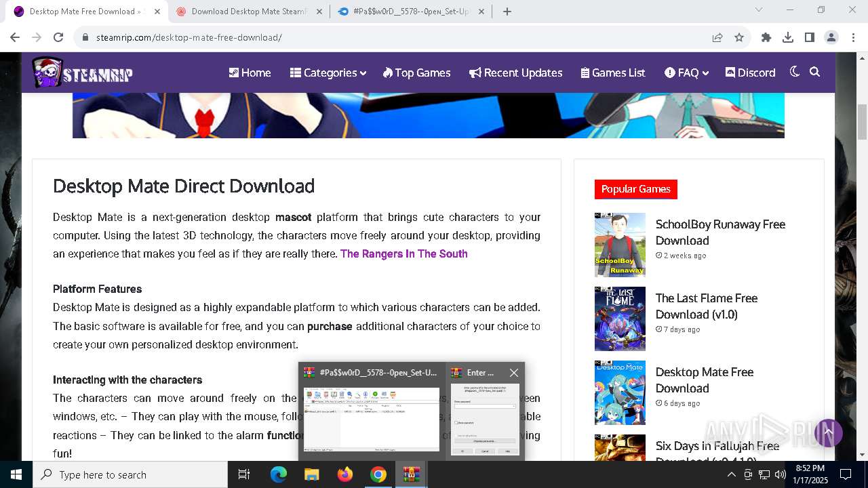Close the Enter password taskbar preview
Image resolution: width=868 pixels, height=488 pixels.
pos(514,373)
